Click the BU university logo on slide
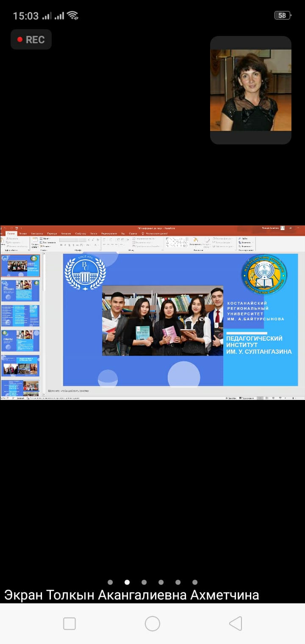This screenshot has height=644, width=305. [85, 273]
